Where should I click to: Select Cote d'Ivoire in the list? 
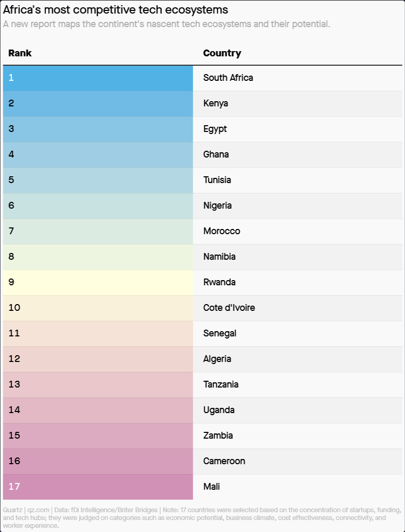coord(229,308)
